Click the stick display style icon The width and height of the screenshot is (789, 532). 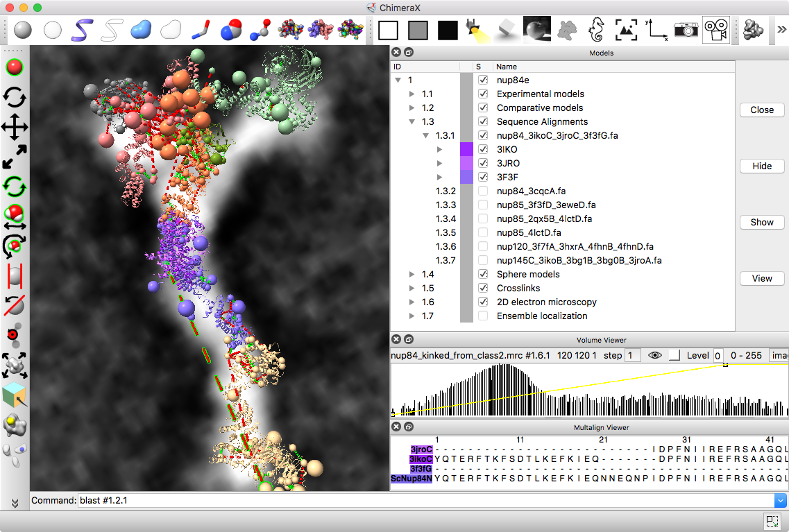coord(200,30)
